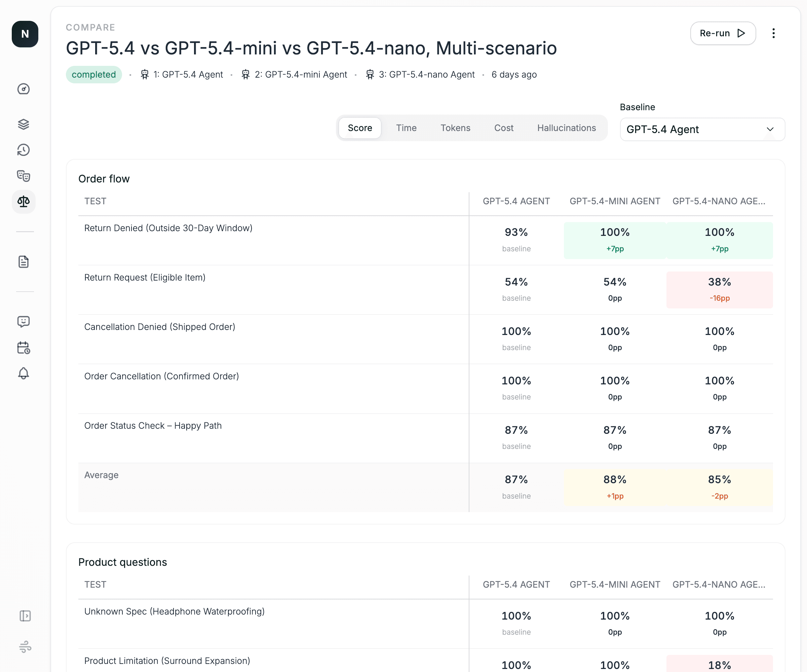Switch to the Time tab
Viewport: 807px width, 672px height.
click(x=406, y=128)
